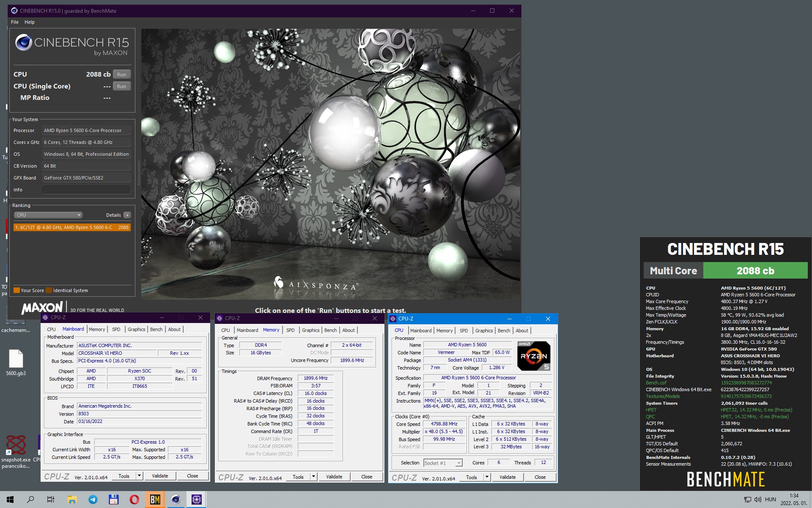Switch to SPD tab in middle CPU-Z

[x=290, y=330]
